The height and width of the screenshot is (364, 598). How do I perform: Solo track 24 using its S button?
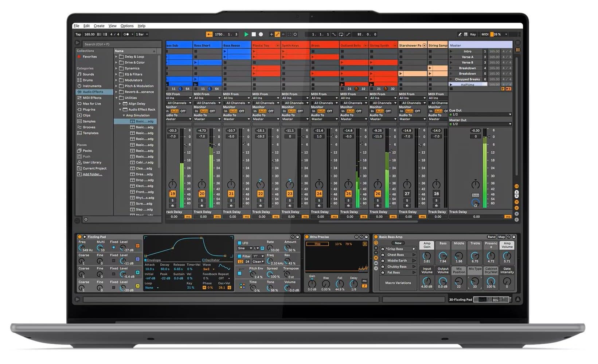(x=319, y=201)
